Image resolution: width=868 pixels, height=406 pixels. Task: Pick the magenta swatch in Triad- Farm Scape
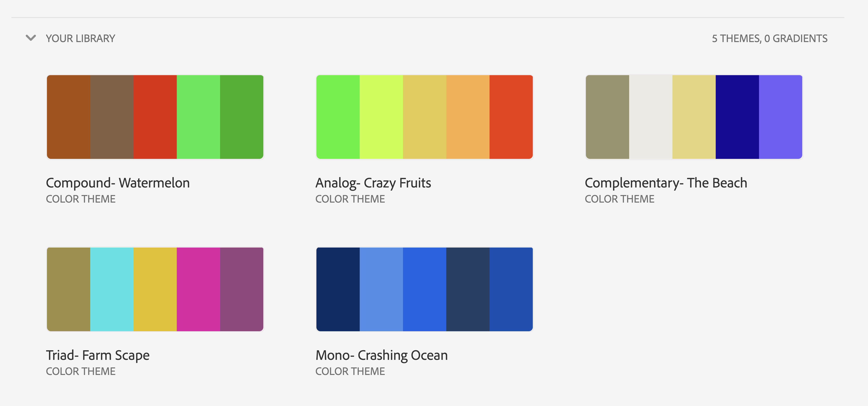198,289
